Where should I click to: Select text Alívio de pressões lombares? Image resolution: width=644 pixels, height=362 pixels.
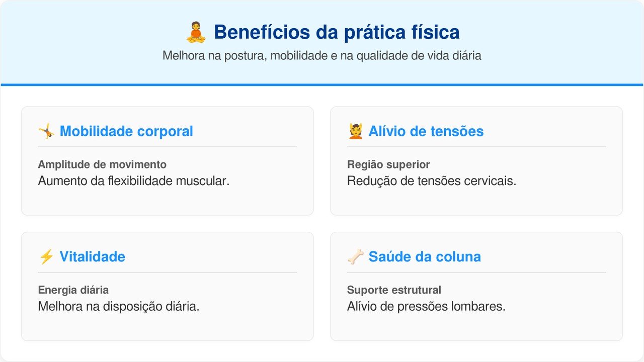point(426,306)
